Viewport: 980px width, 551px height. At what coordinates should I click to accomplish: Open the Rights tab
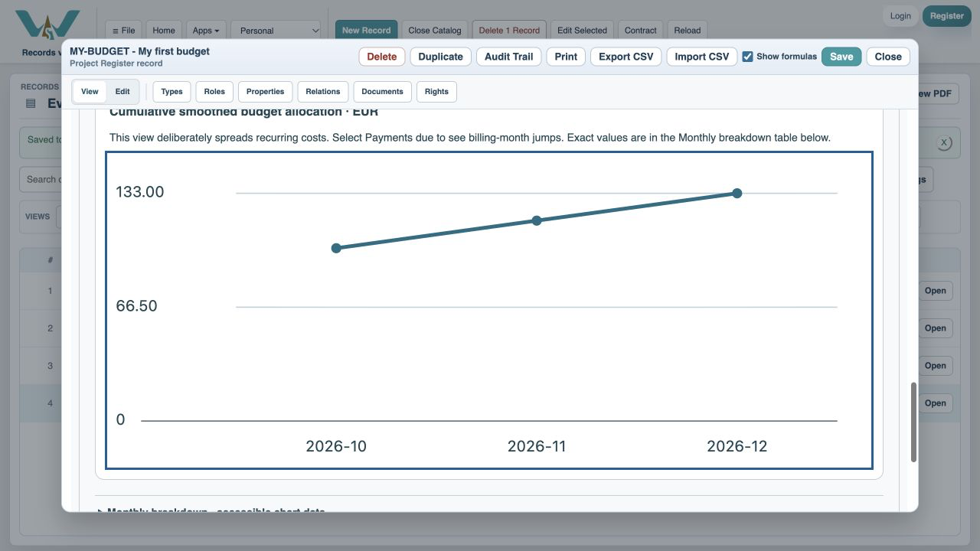436,92
